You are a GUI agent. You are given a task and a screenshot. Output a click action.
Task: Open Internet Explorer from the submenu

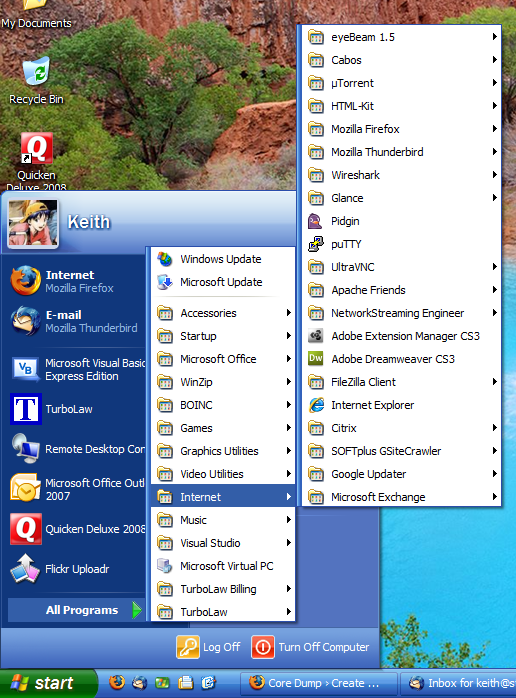click(x=401, y=405)
